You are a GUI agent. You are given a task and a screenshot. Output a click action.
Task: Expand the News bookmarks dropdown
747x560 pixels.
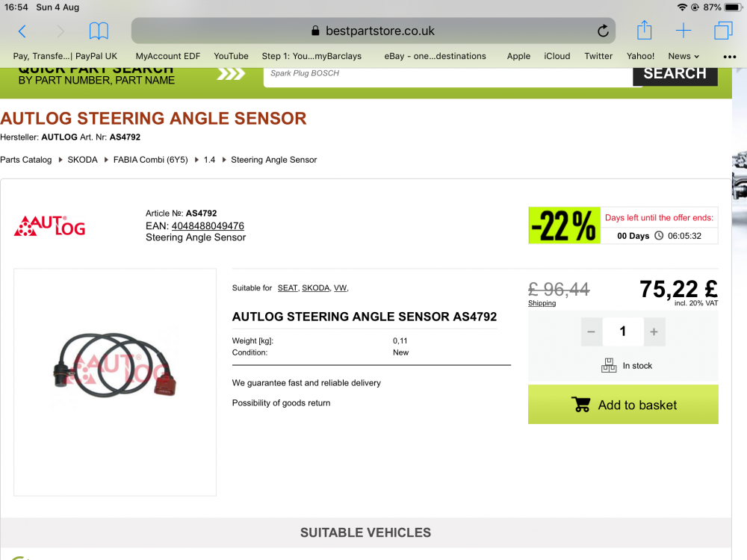pos(684,56)
